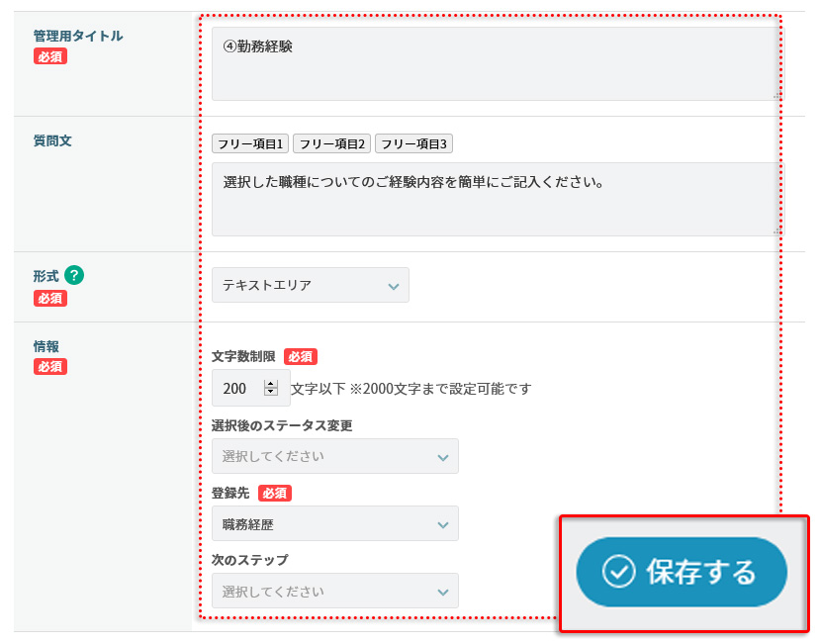Click the checkmark icon in 保存する button

click(x=618, y=572)
